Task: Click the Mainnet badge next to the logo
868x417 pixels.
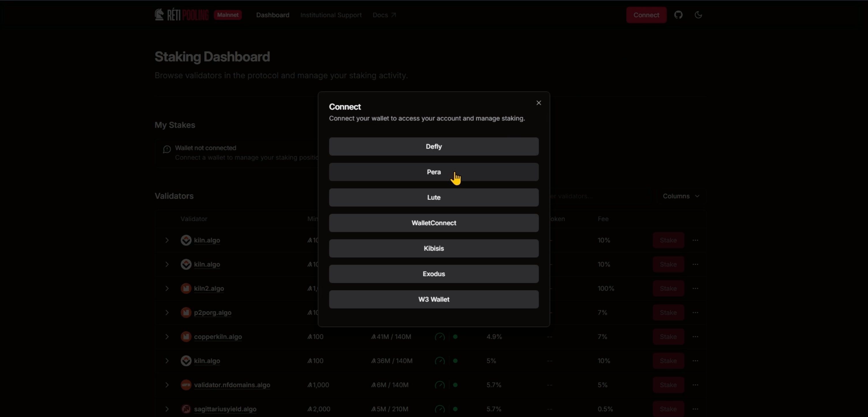Action: (x=227, y=15)
